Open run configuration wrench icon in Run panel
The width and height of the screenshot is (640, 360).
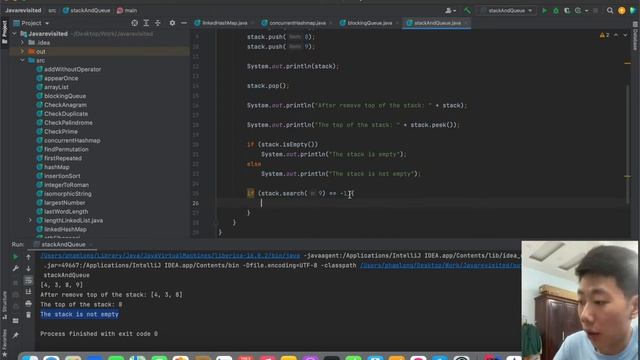(x=16, y=269)
